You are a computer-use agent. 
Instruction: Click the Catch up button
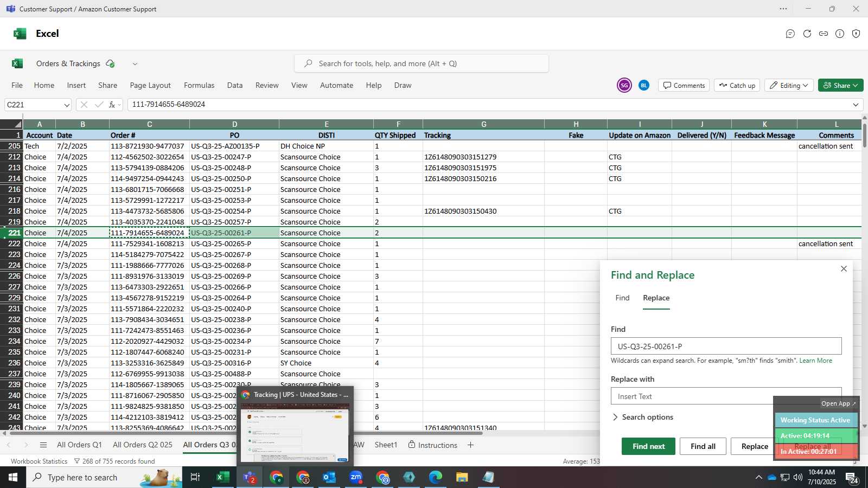[x=737, y=85]
